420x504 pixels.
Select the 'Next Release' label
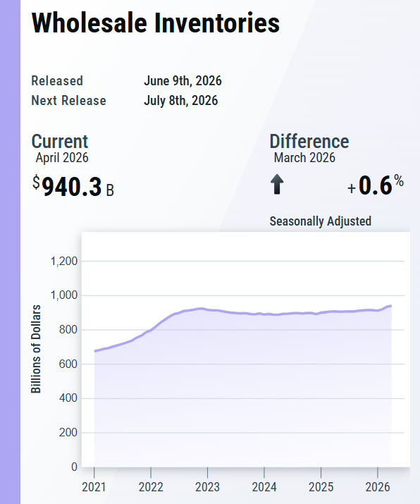pos(68,101)
